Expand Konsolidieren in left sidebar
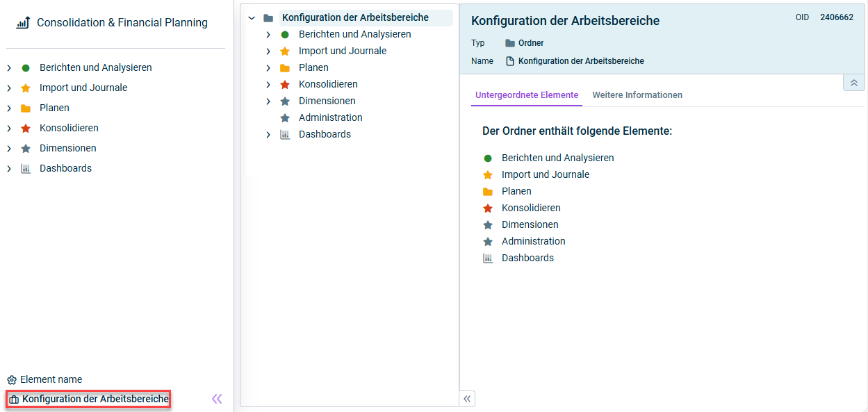Viewport: 868px width, 412px height. (x=9, y=129)
